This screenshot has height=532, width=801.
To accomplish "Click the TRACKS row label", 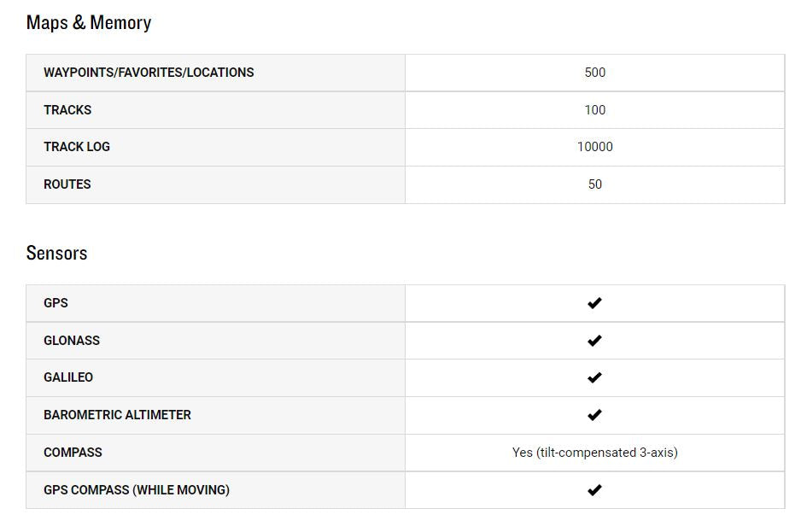I will pyautogui.click(x=67, y=110).
